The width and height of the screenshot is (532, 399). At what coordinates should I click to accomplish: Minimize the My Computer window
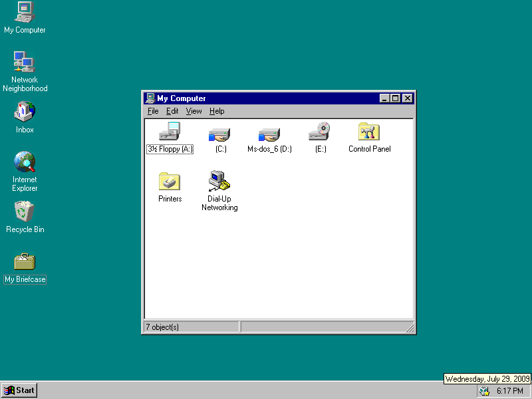coord(384,98)
